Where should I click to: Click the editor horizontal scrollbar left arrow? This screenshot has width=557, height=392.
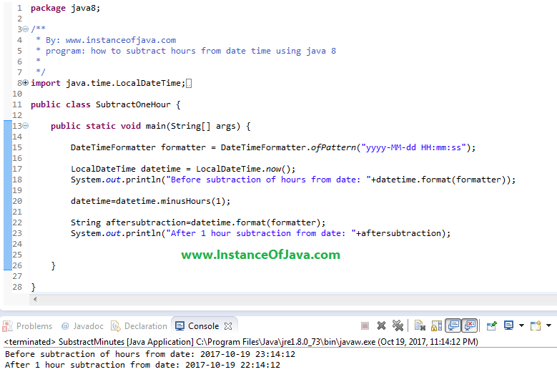(35, 299)
